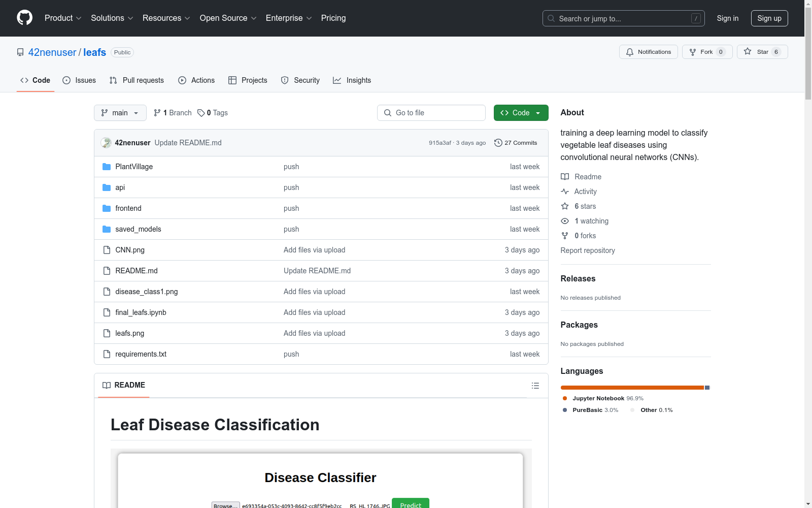Image resolution: width=812 pixels, height=508 pixels.
Task: Click the final_leafs.ipynb file icon
Action: (107, 312)
